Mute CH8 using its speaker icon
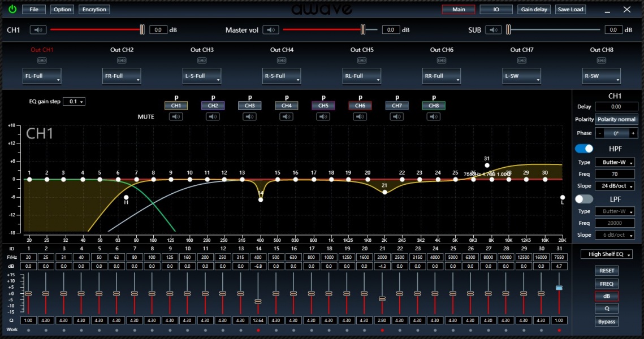The width and height of the screenshot is (644, 339). pos(434,116)
